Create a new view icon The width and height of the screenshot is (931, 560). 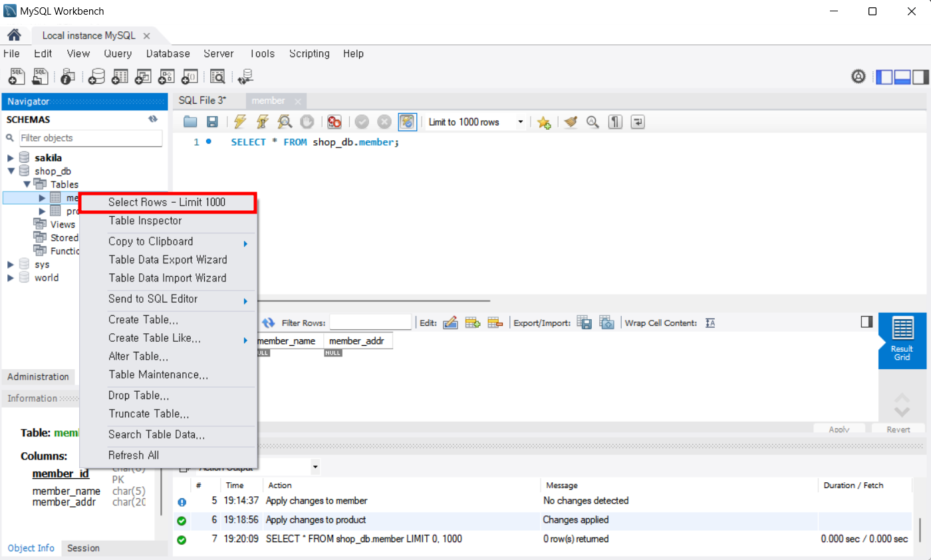click(x=143, y=76)
